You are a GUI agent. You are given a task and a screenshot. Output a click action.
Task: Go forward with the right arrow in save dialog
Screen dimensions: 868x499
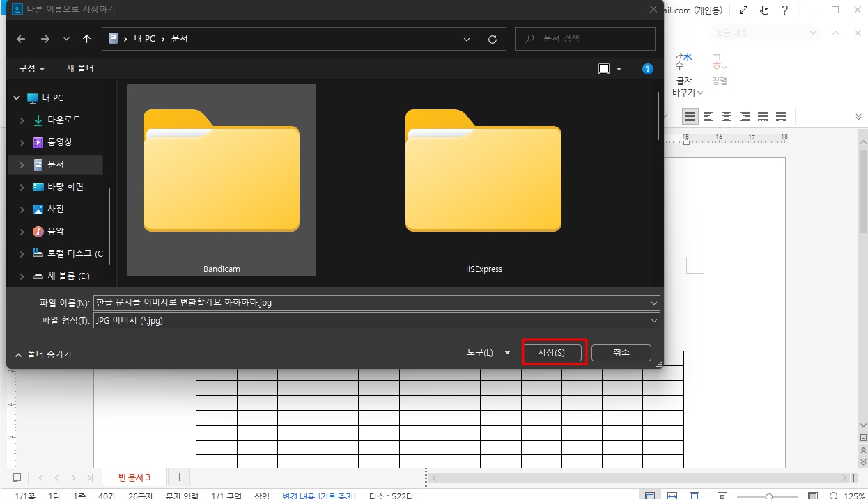[45, 39]
